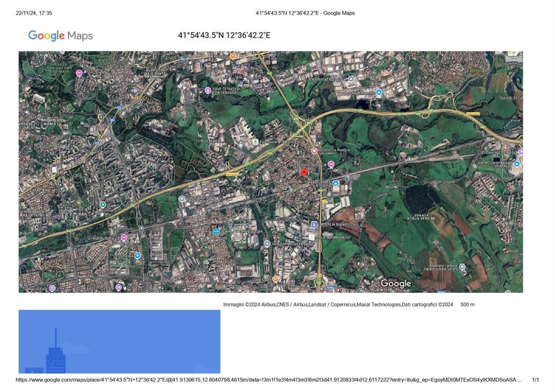This screenshot has width=555, height=392.
Task: Select the orange restaurant marker at top of map
Action: pyautogui.click(x=233, y=56)
